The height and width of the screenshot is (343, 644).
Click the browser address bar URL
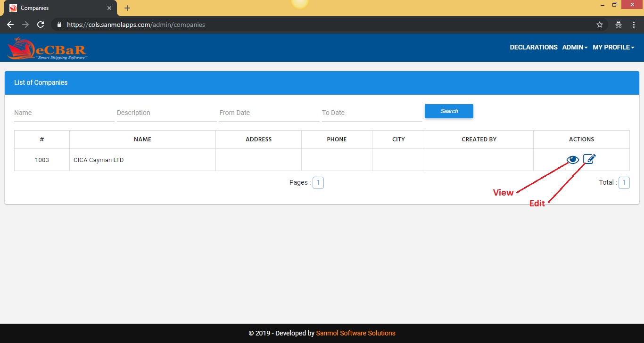(136, 24)
